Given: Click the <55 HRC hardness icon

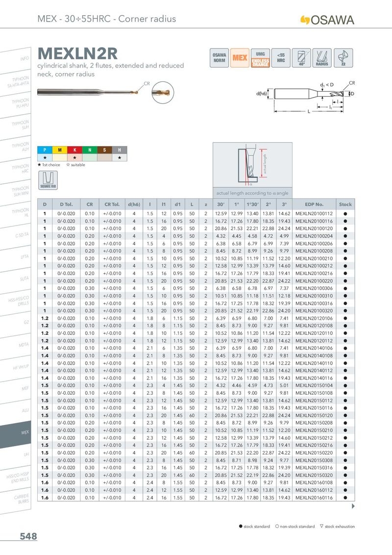Looking at the screenshot, I should coord(281,58).
